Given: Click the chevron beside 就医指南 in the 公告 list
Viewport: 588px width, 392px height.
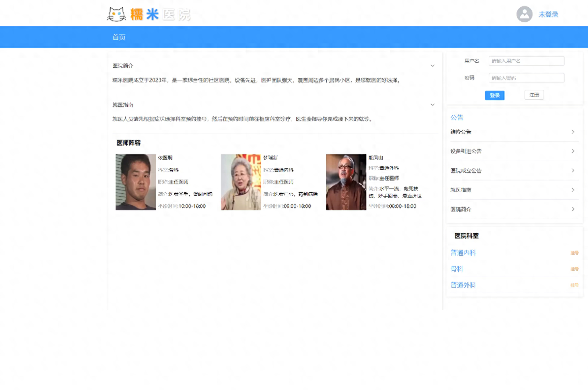Looking at the screenshot, I should click(573, 190).
